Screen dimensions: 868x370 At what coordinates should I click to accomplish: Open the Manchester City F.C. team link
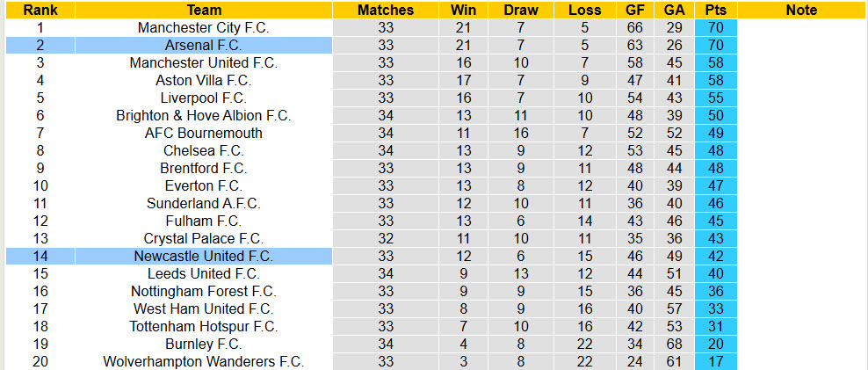coord(204,28)
